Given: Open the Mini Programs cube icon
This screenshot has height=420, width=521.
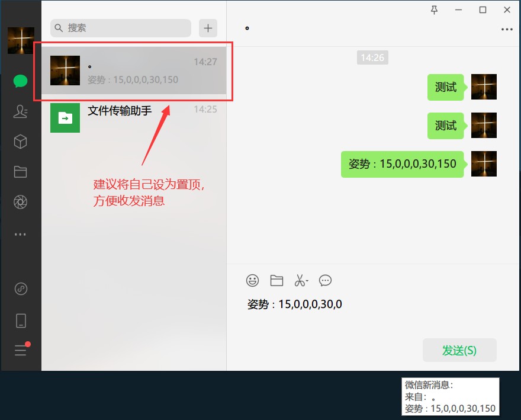Looking at the screenshot, I should pos(20,141).
